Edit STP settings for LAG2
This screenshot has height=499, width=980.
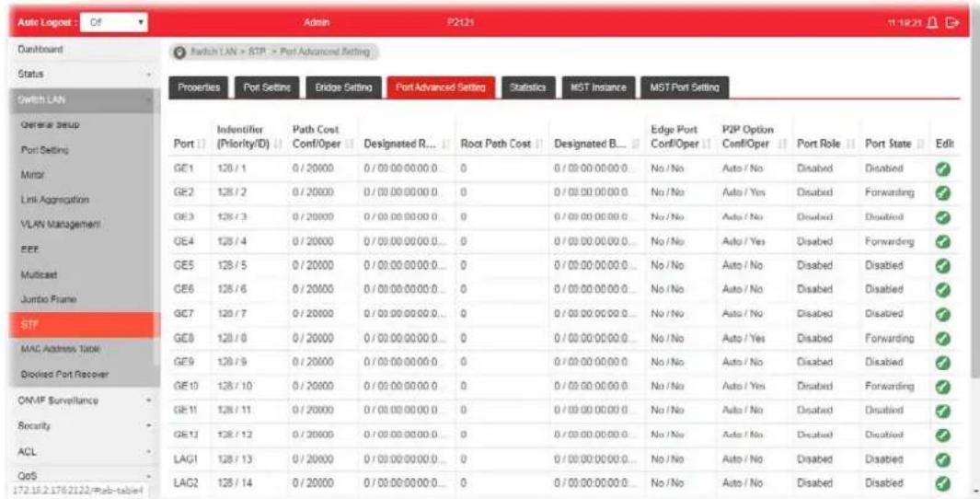click(x=942, y=483)
